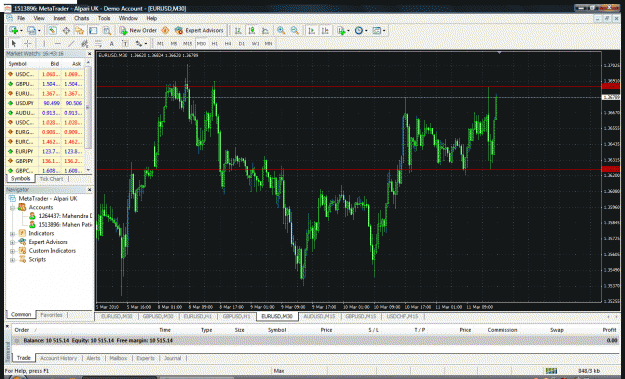Open the Strategy Tester icon
625x379 pixels.
tap(107, 30)
